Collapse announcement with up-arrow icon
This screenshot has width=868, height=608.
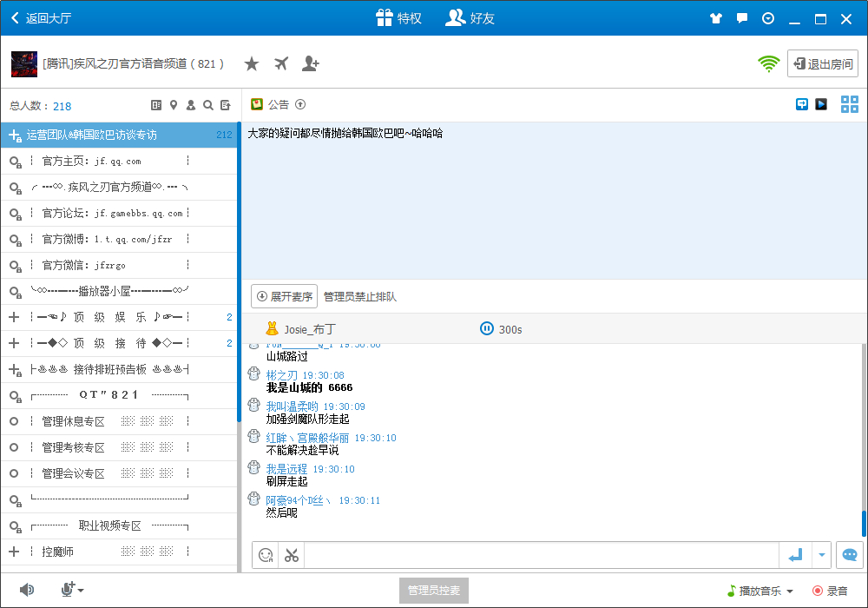pyautogui.click(x=300, y=104)
